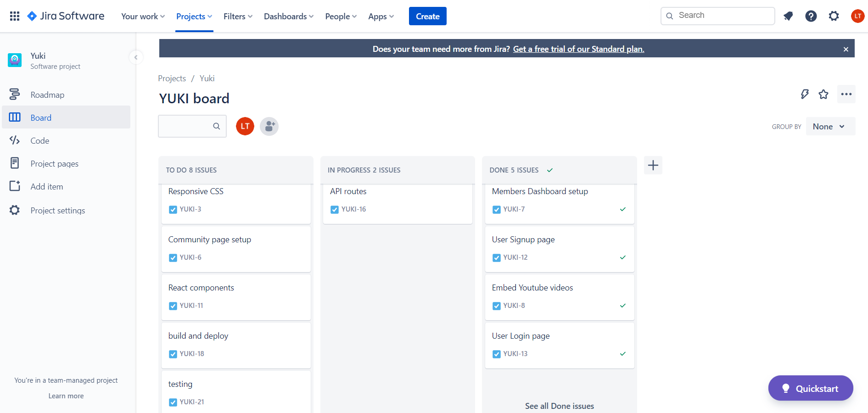Viewport: 868px width, 413px height.
Task: Expand the Projects menu in the top bar
Action: coord(194,16)
